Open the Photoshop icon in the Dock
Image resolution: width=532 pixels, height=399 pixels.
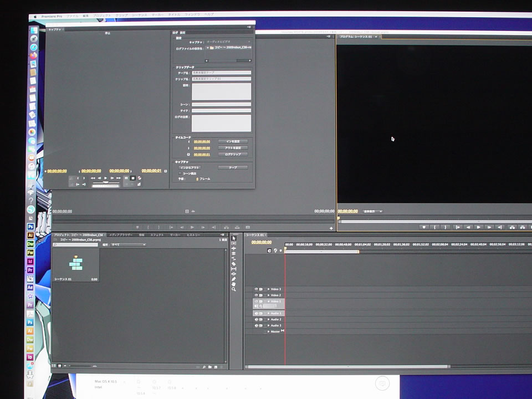coord(30,227)
